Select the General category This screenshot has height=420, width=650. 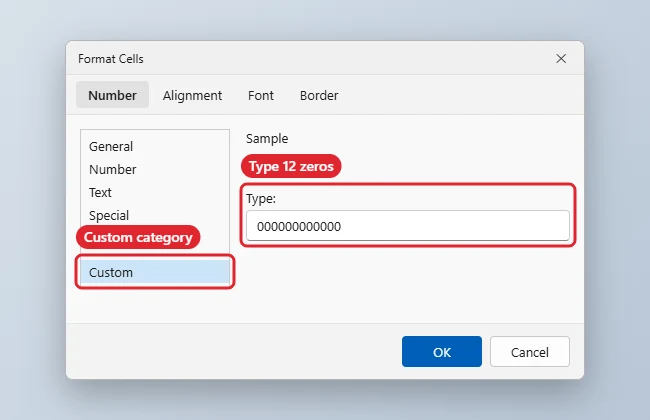155,146
